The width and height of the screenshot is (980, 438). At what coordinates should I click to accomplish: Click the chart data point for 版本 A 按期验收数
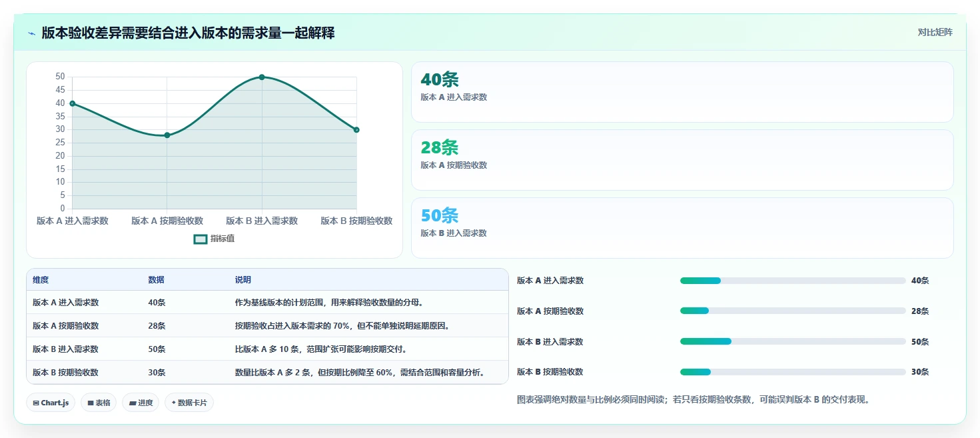click(167, 135)
